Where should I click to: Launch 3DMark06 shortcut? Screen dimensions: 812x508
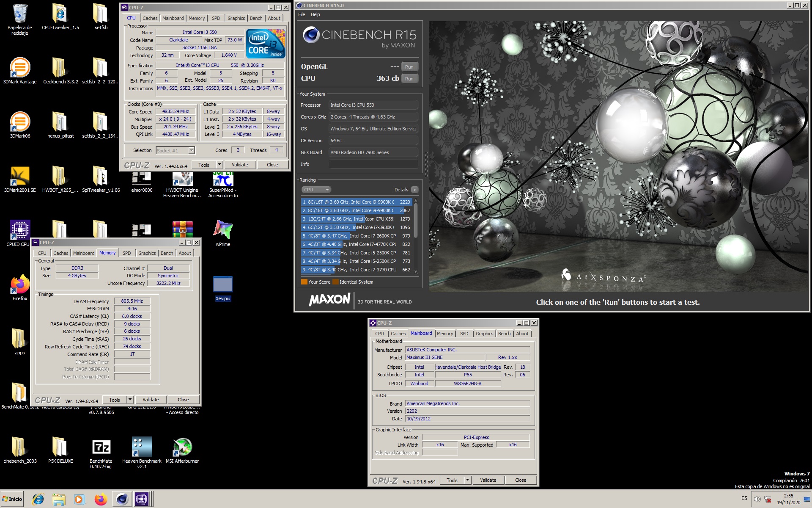(20, 125)
